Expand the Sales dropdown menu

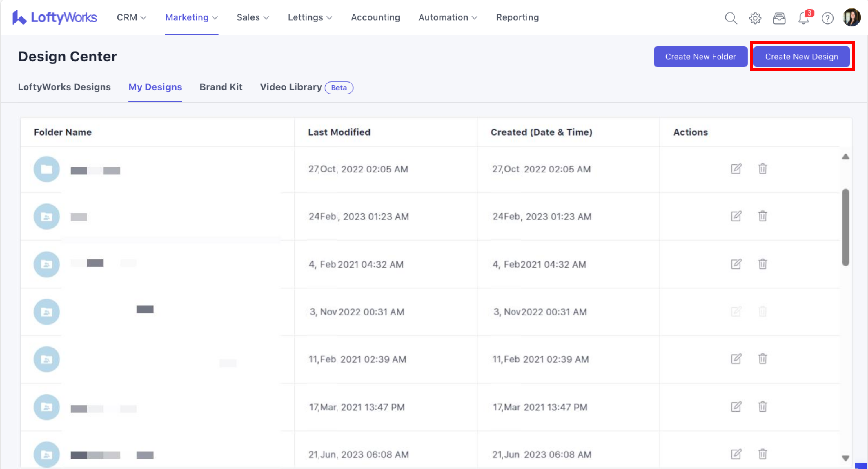253,17
